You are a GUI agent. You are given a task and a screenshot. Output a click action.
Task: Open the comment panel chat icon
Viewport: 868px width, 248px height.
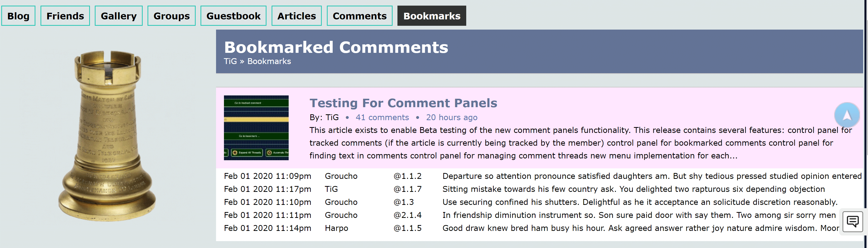[852, 222]
